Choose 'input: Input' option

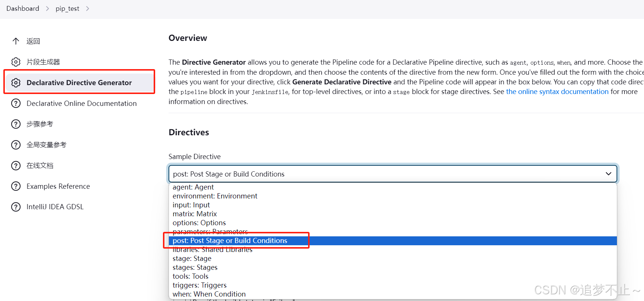pos(393,205)
